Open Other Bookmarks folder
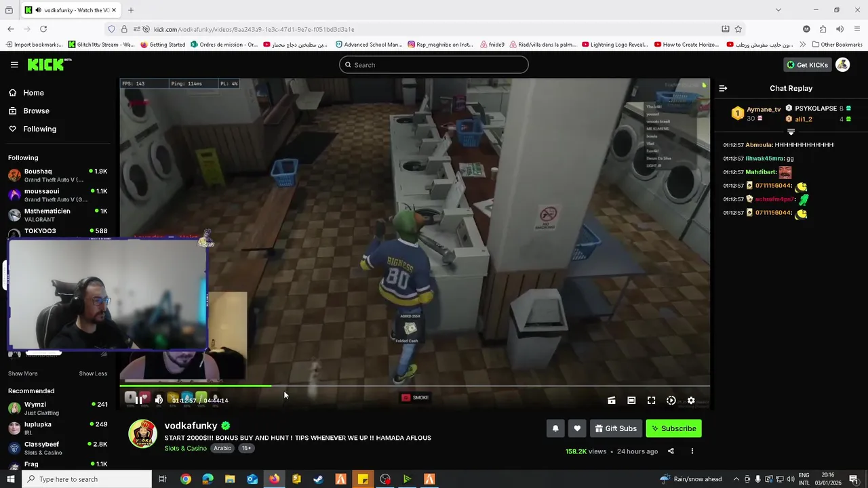Screen dimensions: 868x488 pos(837,45)
